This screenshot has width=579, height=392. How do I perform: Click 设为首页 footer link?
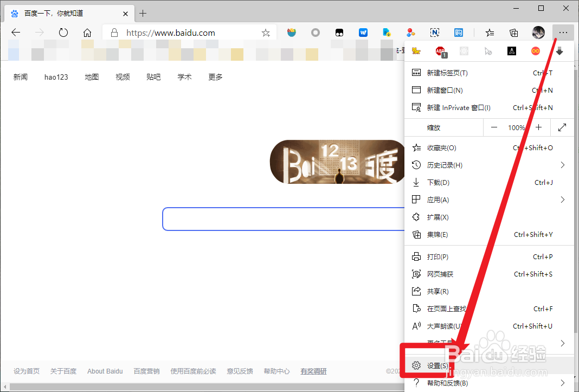[x=27, y=371]
